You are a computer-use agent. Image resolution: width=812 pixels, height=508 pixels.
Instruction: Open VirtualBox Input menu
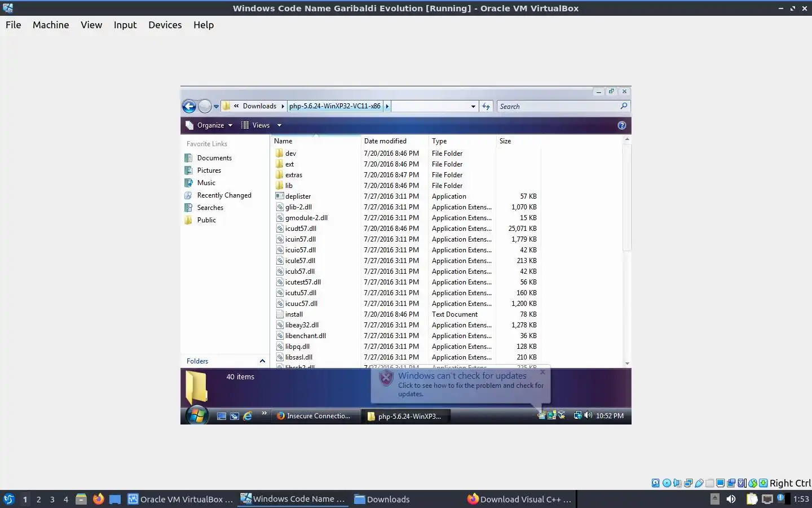[125, 25]
